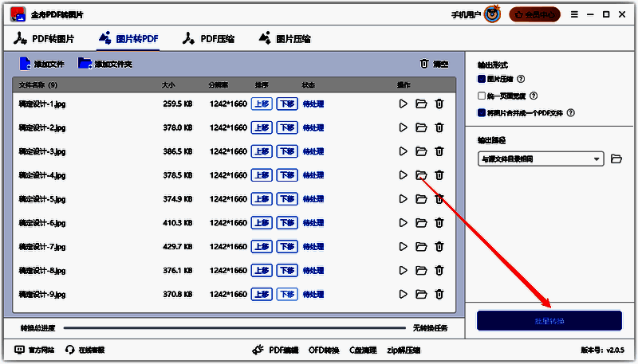Click help icon beside 图片压缩 option
The width and height of the screenshot is (638, 364).
click(521, 80)
